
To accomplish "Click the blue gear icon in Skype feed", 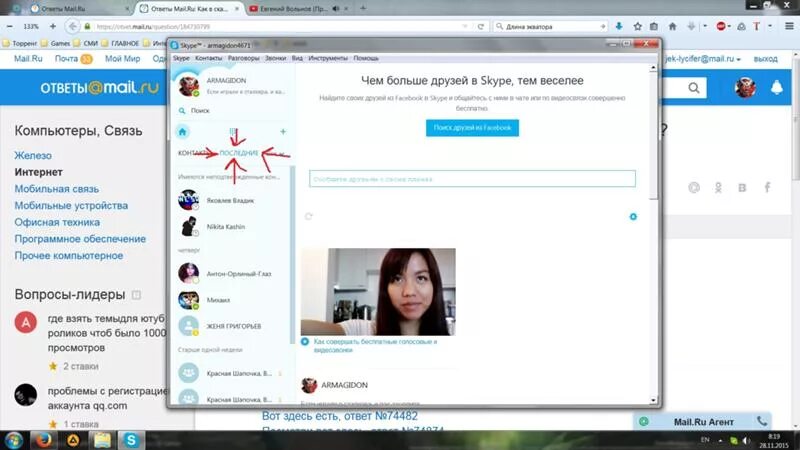I will click(x=633, y=217).
